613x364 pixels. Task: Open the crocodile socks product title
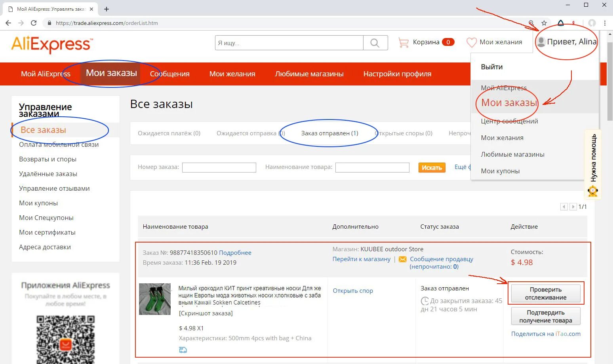(x=249, y=295)
